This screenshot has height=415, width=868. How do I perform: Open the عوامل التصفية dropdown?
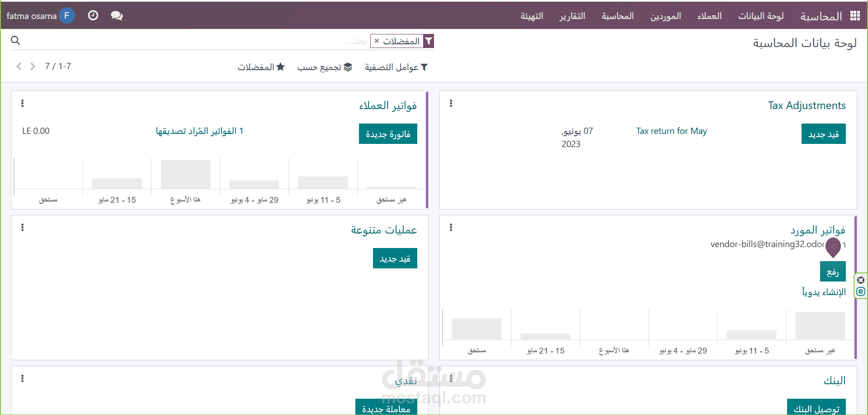click(396, 67)
